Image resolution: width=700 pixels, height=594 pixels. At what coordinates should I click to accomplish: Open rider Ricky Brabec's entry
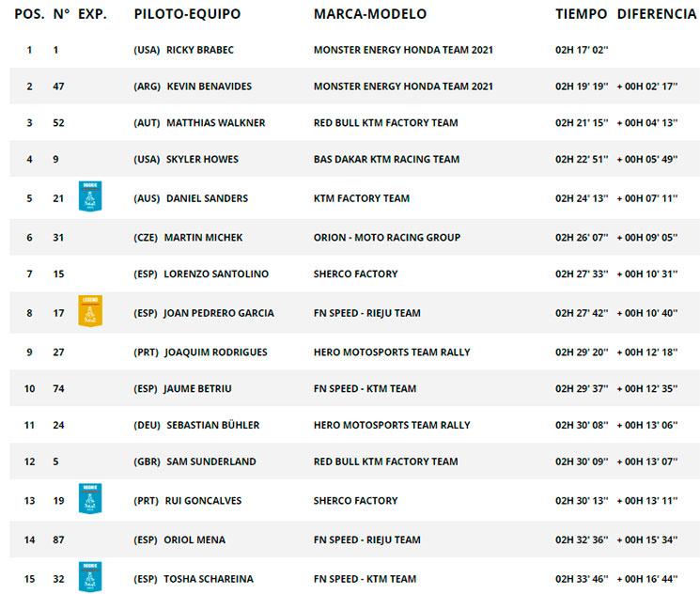[200, 50]
